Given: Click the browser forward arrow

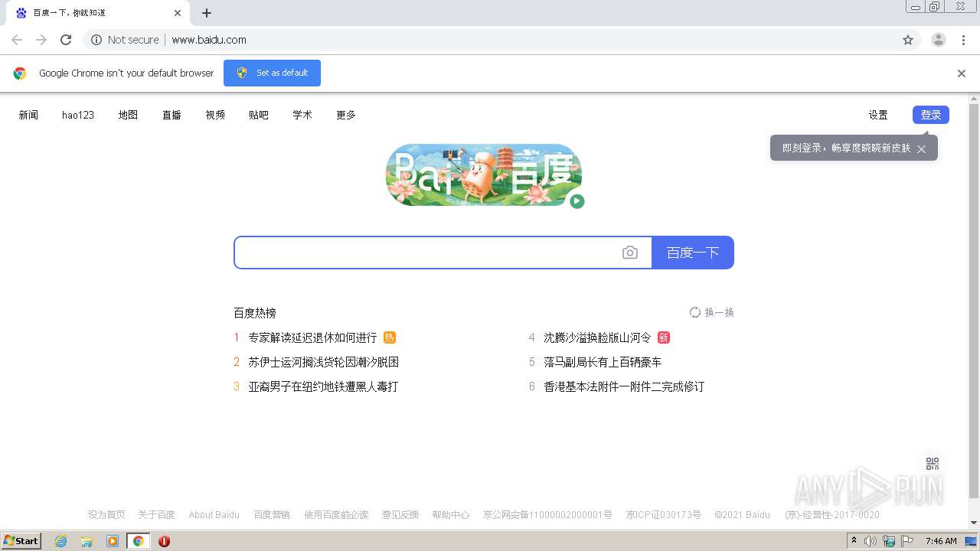Looking at the screenshot, I should click(x=41, y=40).
